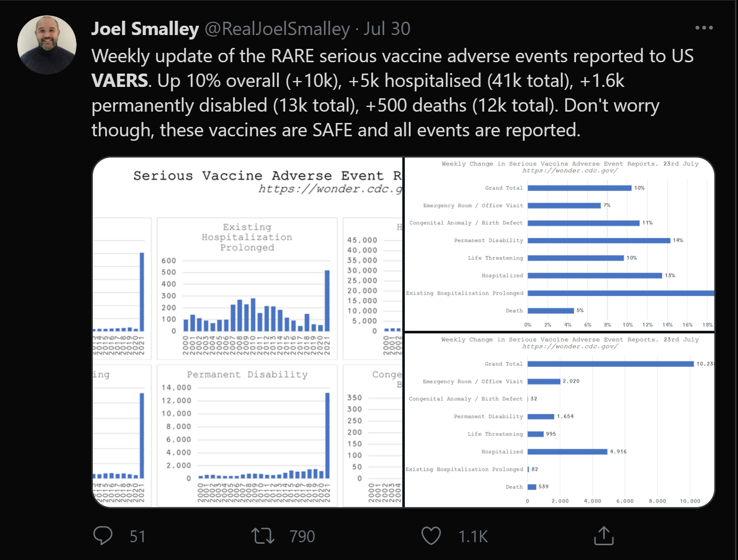Click the @RealJoelSmalley handle
The image size is (738, 560).
click(x=277, y=29)
